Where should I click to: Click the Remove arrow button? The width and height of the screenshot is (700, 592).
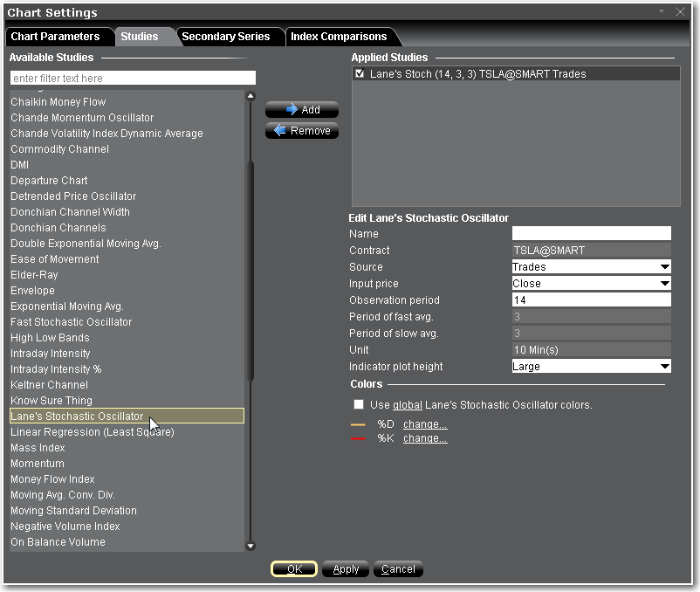[302, 131]
